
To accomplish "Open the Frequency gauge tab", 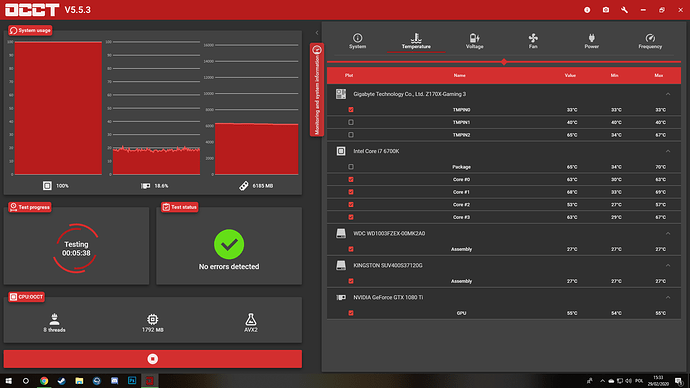I will point(650,41).
